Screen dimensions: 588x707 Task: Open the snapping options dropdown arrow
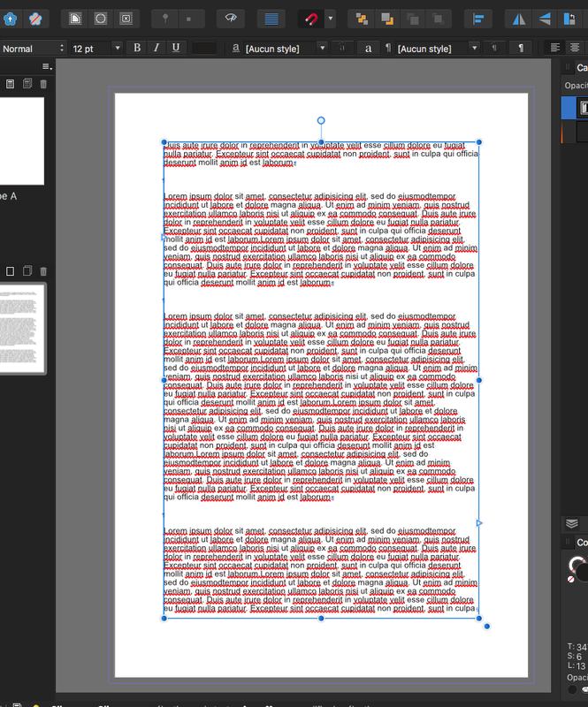tap(331, 19)
